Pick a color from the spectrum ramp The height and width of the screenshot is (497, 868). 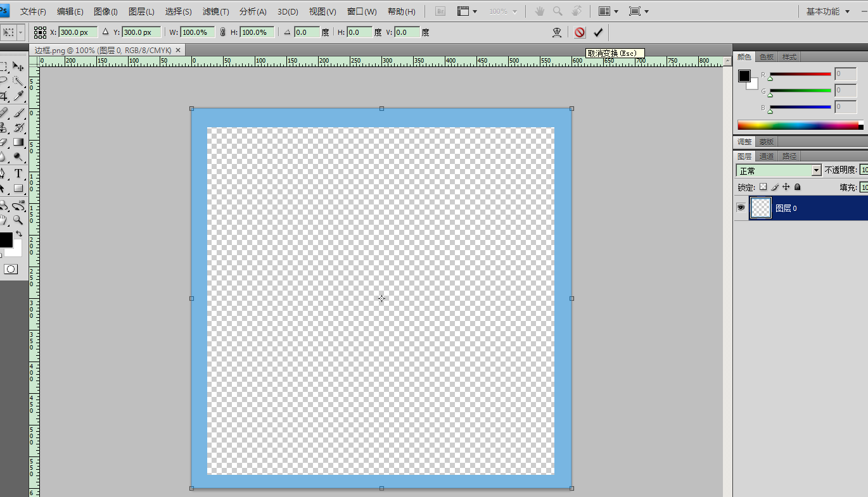(800, 125)
